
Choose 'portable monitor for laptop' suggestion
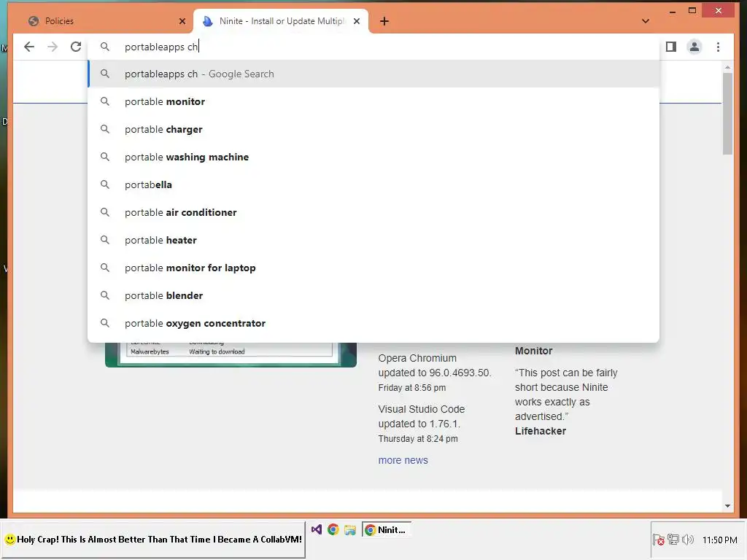374,268
